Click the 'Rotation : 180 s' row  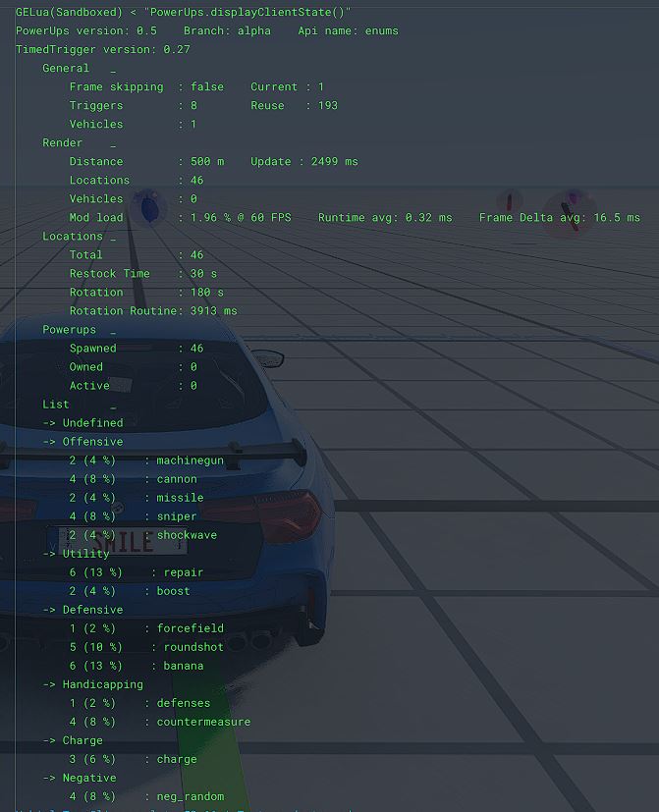[x=146, y=292]
